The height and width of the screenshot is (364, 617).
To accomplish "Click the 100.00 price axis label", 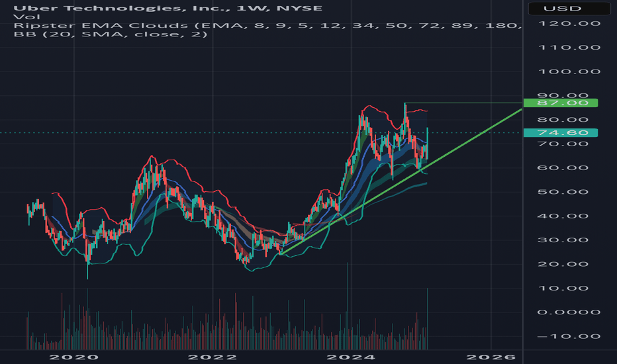I will click(569, 71).
